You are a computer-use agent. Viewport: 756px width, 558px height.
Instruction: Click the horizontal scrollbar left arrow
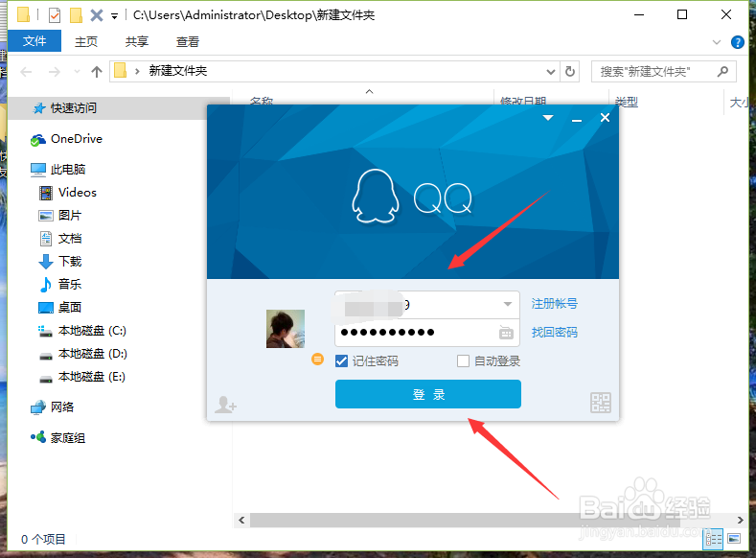coord(241,520)
